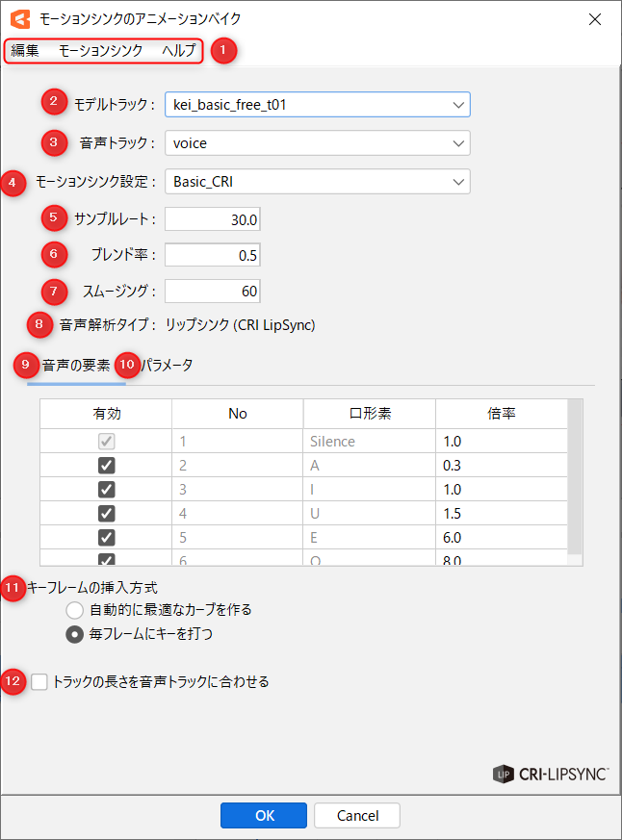Open the ヘルプ menu
The height and width of the screenshot is (840, 622).
178,50
